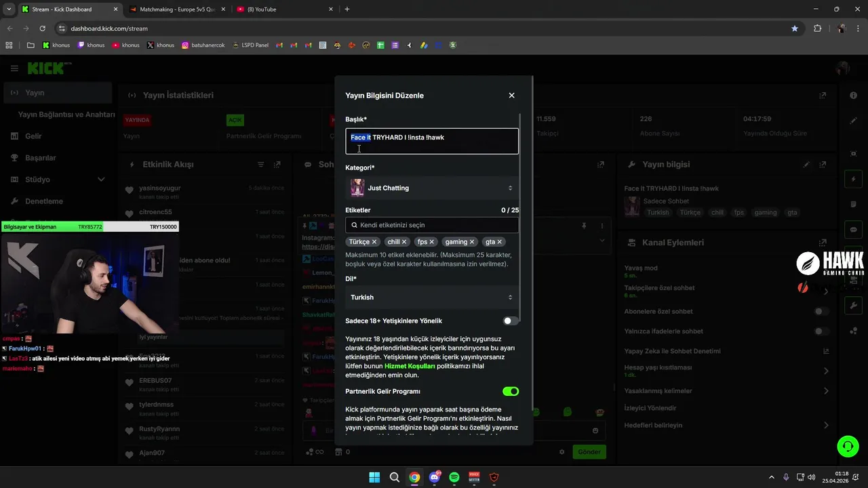Open the Windows Start menu

[374, 477]
